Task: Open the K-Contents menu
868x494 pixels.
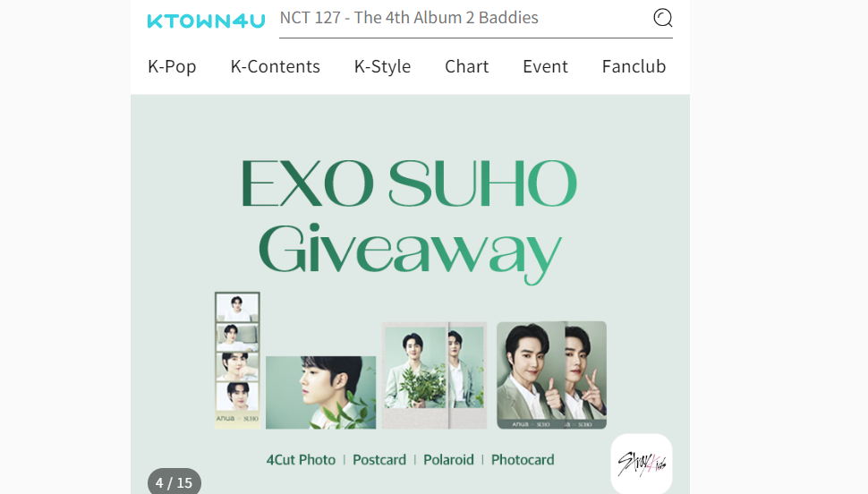Action: coord(275,66)
